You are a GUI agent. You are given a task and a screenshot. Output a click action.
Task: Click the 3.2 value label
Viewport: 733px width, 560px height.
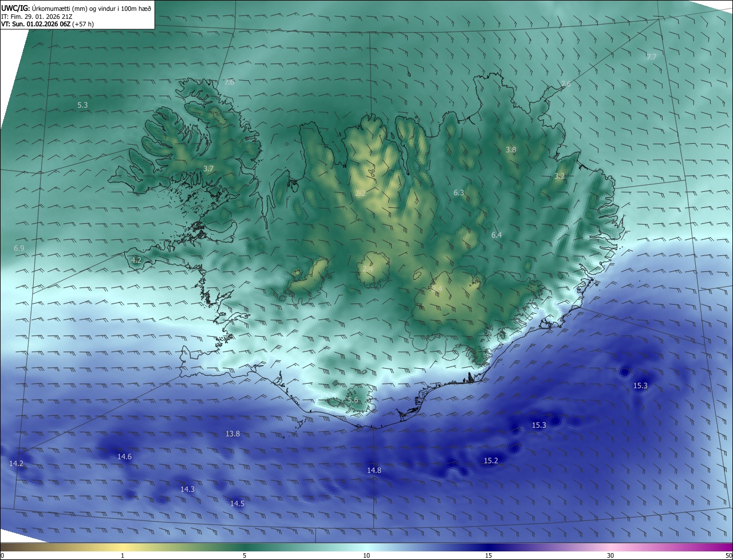click(x=559, y=176)
